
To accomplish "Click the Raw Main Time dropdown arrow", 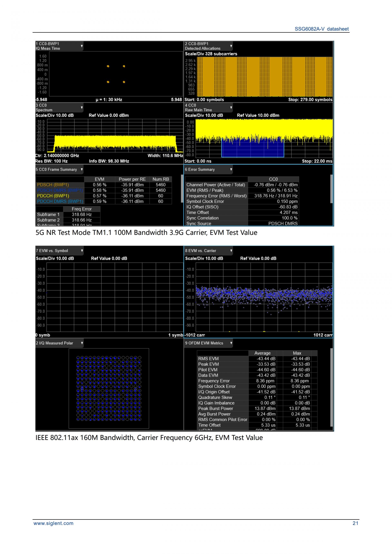I will pyautogui.click(x=231, y=107).
